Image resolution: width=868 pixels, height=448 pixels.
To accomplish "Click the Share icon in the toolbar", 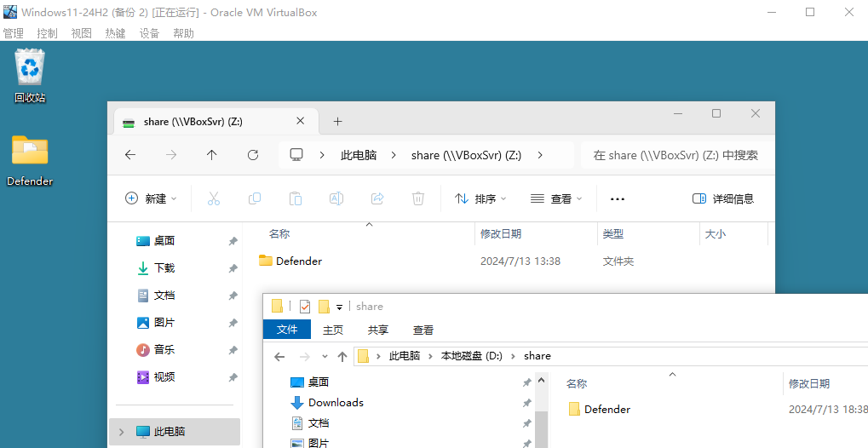I will click(x=377, y=198).
